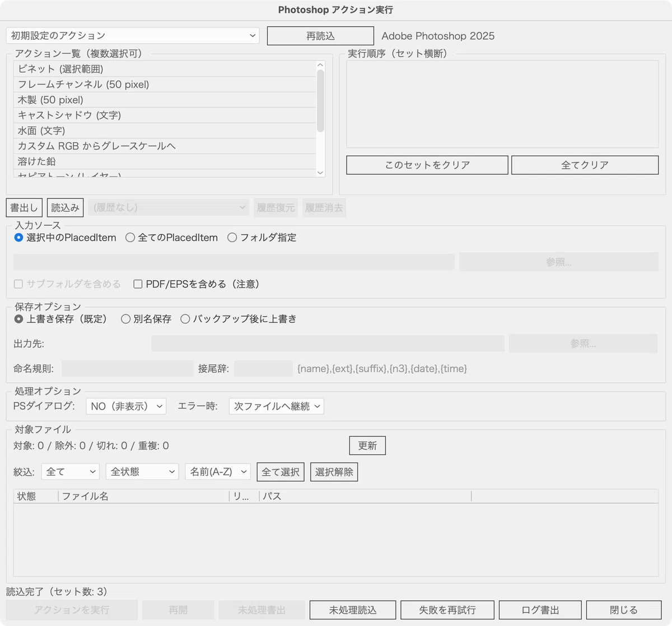The width and height of the screenshot is (672, 626).
Task: Open the 全状態 filter dropdown
Action: tap(142, 472)
